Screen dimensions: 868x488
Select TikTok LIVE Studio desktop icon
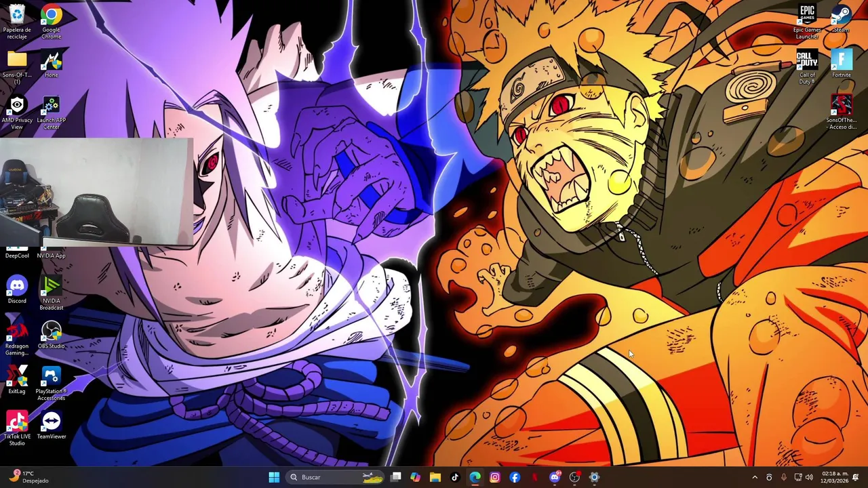click(17, 428)
